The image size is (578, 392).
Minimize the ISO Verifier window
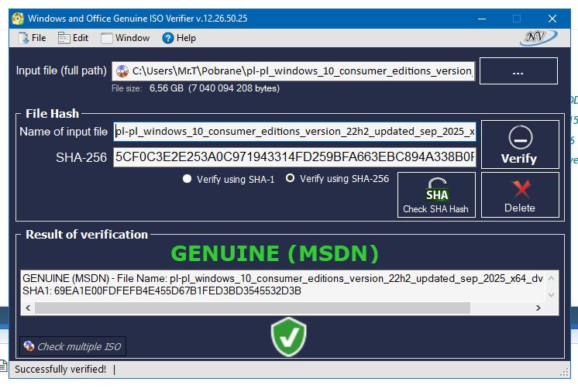[x=482, y=19]
